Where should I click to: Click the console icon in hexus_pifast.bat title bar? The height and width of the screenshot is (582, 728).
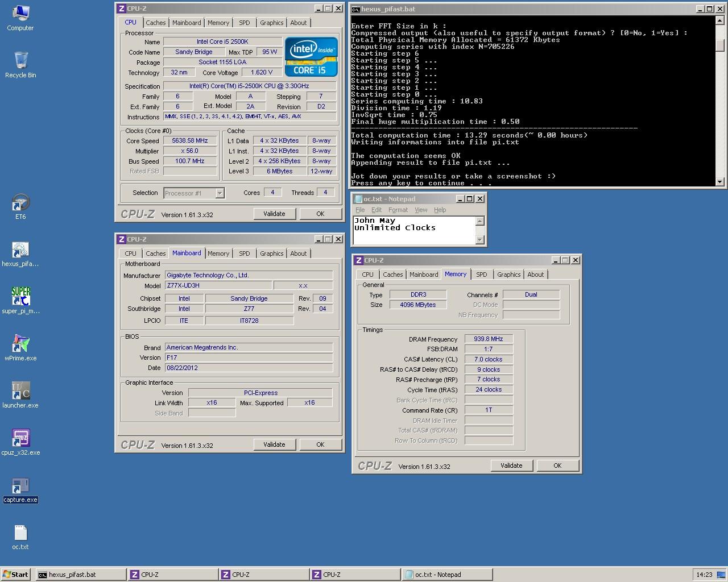(x=355, y=9)
